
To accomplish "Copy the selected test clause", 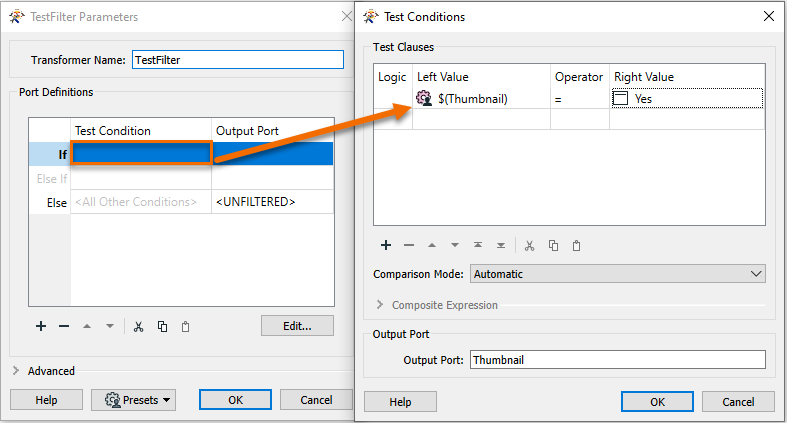I will click(x=553, y=245).
